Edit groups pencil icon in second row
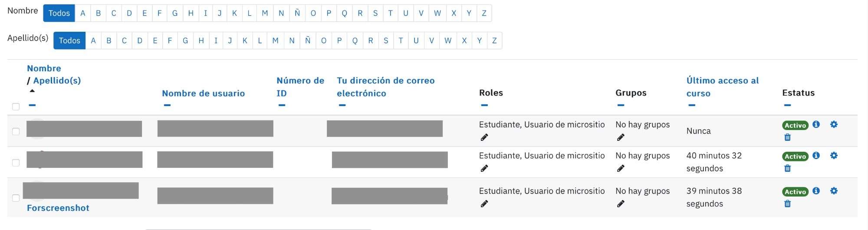Image resolution: width=868 pixels, height=230 pixels. point(621,168)
